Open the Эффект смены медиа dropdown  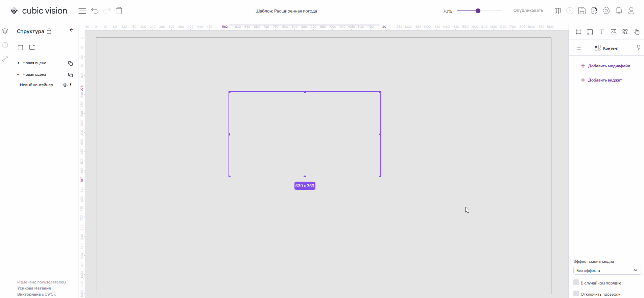[x=607, y=271]
